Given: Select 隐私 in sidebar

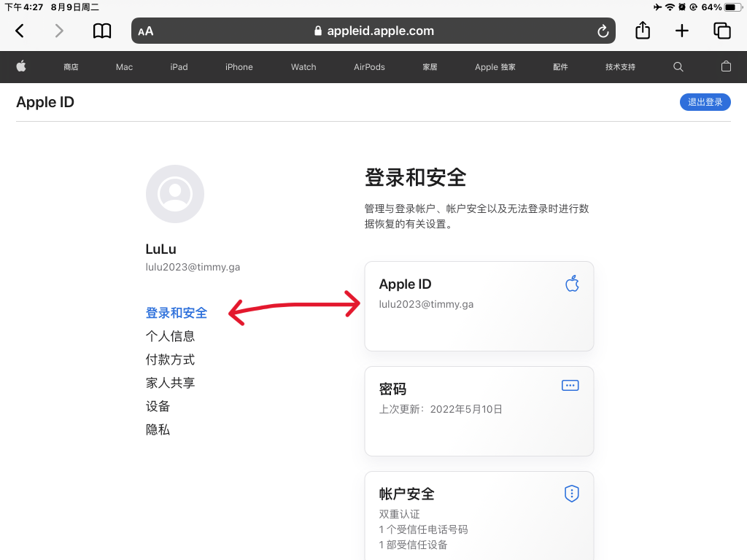Looking at the screenshot, I should (158, 429).
